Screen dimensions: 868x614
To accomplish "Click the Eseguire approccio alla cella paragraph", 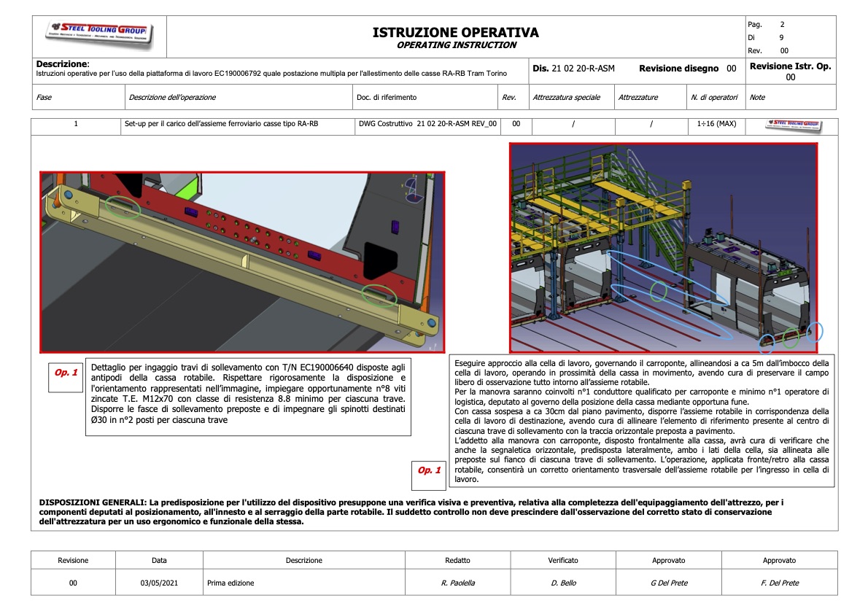I will coord(642,421).
